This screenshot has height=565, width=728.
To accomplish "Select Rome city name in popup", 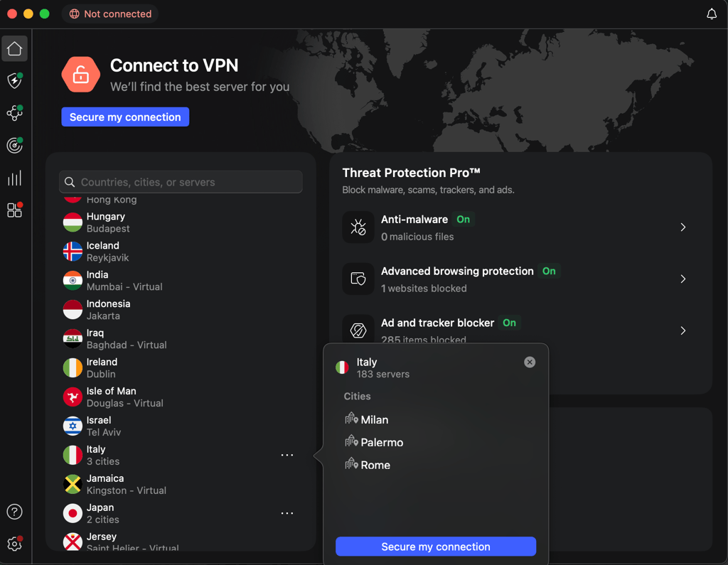I will pyautogui.click(x=375, y=466).
